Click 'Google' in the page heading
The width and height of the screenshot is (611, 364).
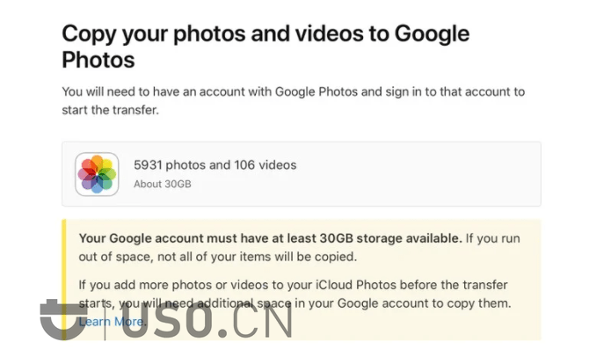coord(432,34)
